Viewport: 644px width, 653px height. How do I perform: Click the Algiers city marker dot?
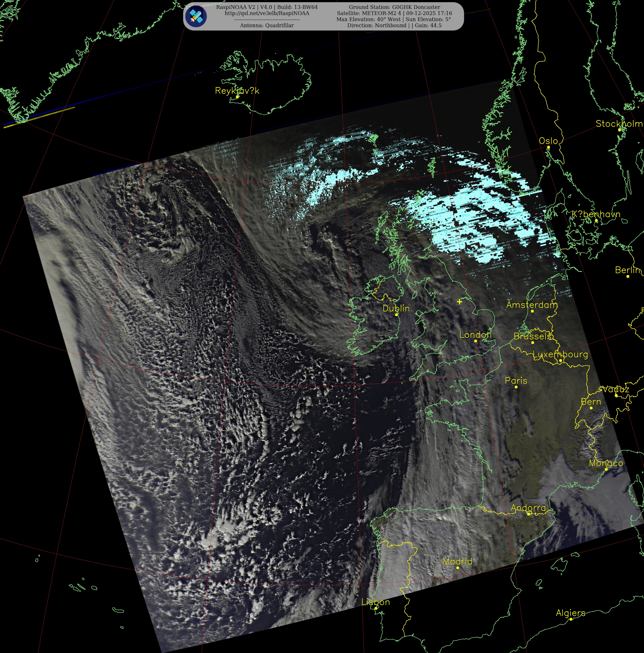point(571,619)
